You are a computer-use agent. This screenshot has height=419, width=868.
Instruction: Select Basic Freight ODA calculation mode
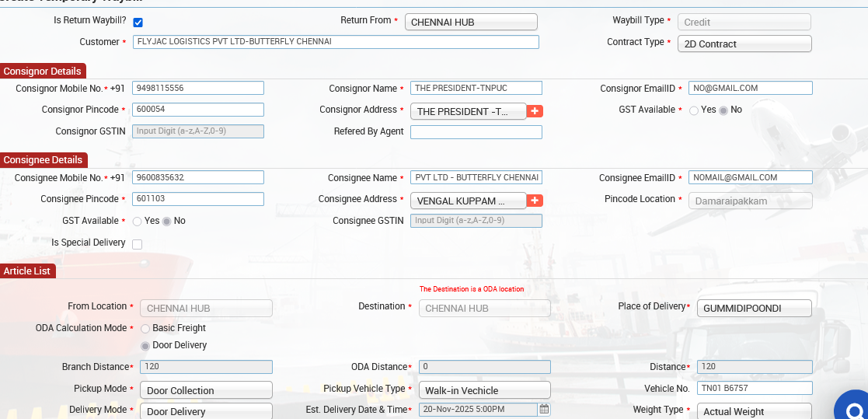coord(145,329)
